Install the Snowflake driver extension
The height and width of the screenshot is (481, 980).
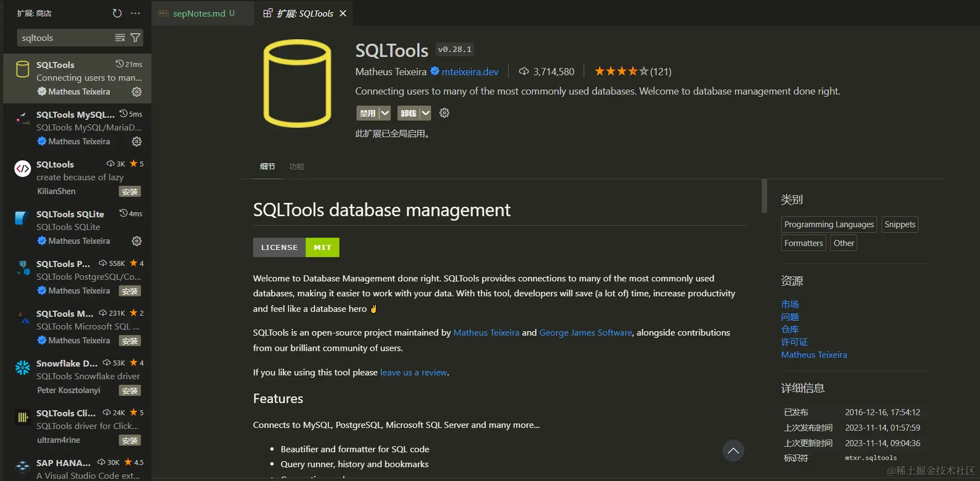(x=130, y=391)
